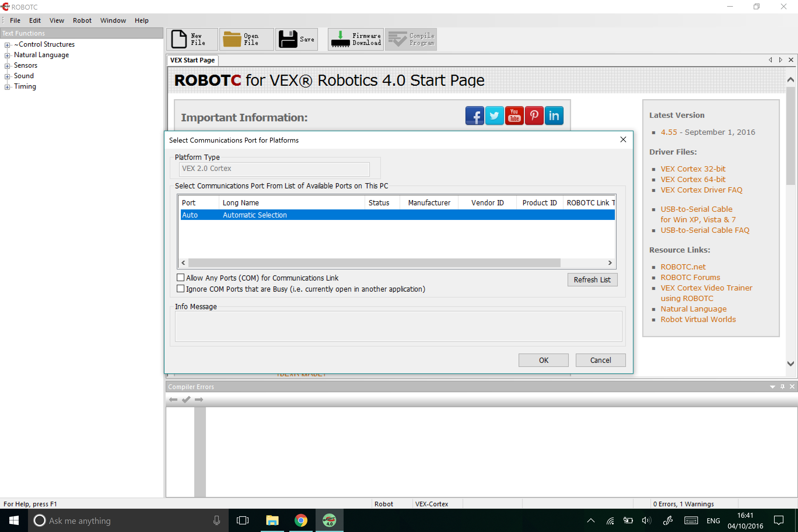Open the Action Center notifications icon

[778, 520]
